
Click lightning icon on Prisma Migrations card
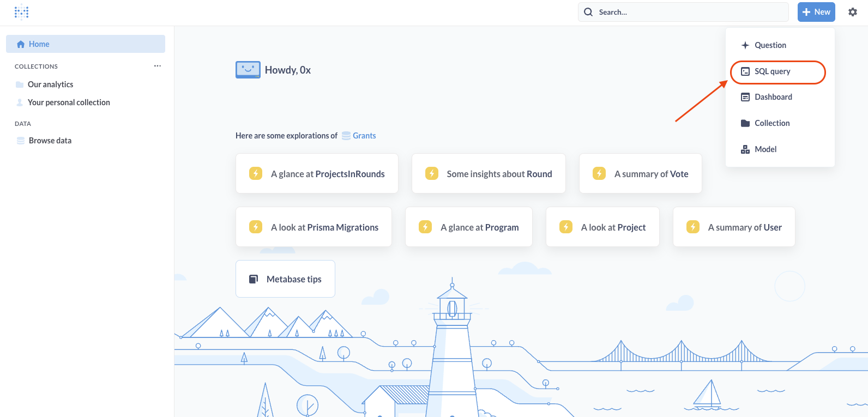[x=256, y=227]
